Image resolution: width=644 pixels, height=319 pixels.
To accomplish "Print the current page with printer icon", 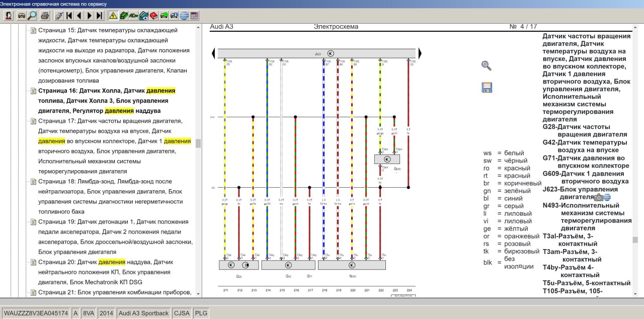I will [x=45, y=16].
